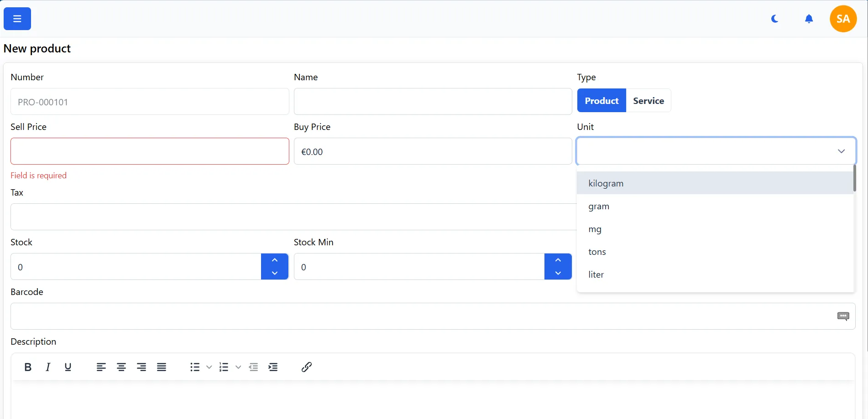
Task: Align description text left
Action: coord(101,367)
